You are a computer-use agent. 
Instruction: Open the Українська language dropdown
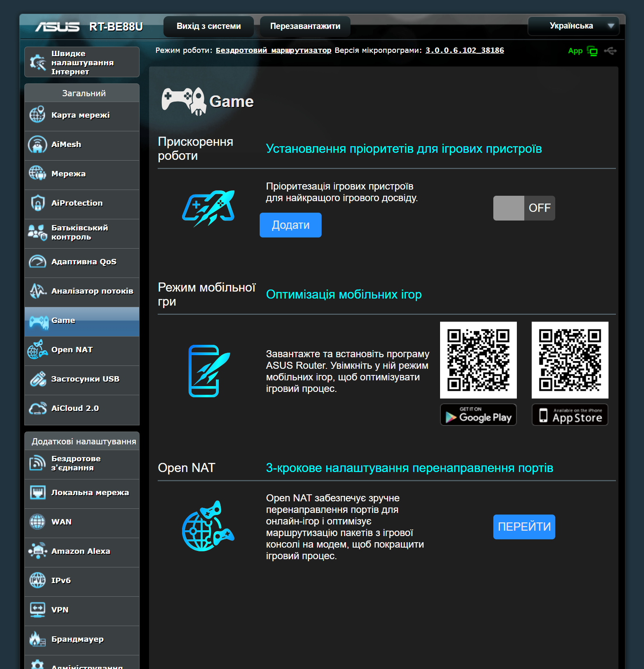pyautogui.click(x=573, y=26)
